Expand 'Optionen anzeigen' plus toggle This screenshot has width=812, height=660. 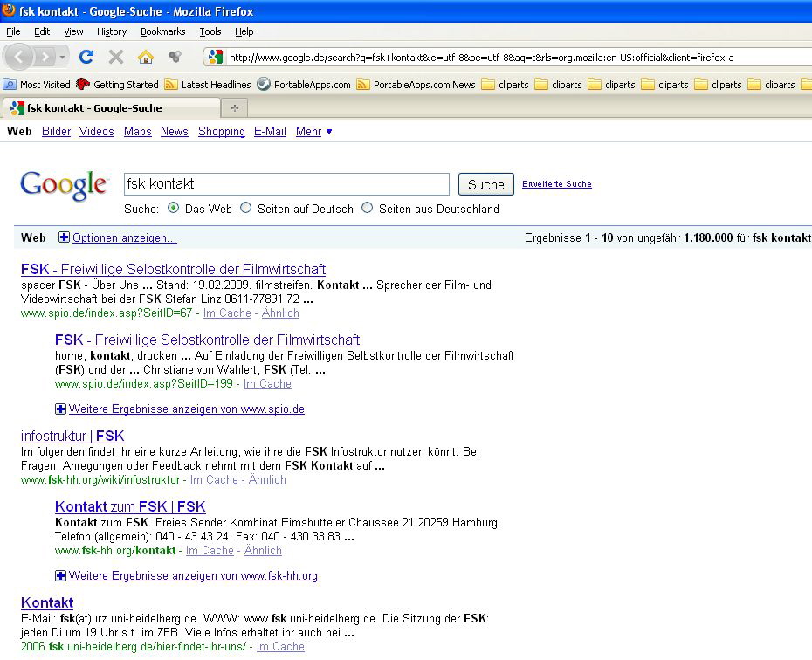point(64,237)
